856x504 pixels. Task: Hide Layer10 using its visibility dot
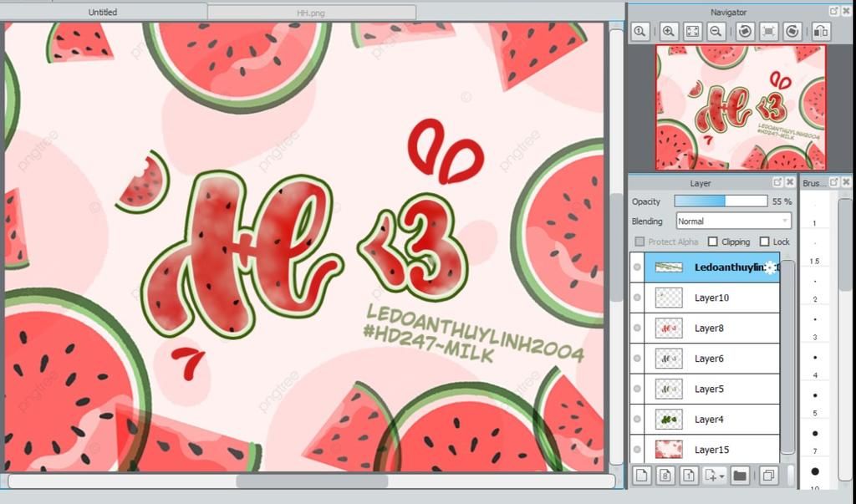637,298
